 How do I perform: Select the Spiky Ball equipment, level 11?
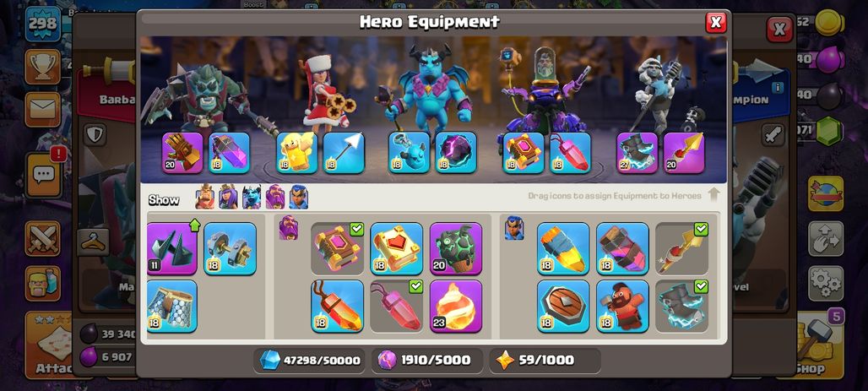[172, 248]
